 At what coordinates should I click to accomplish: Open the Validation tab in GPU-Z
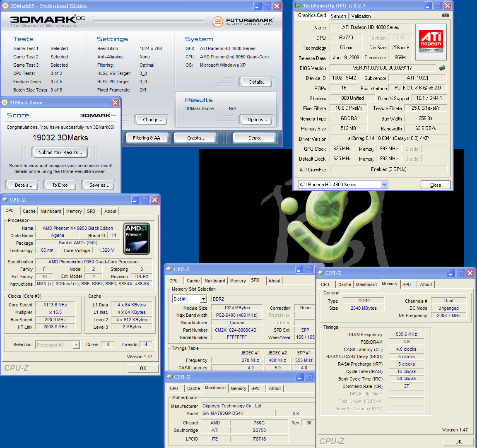click(x=361, y=16)
